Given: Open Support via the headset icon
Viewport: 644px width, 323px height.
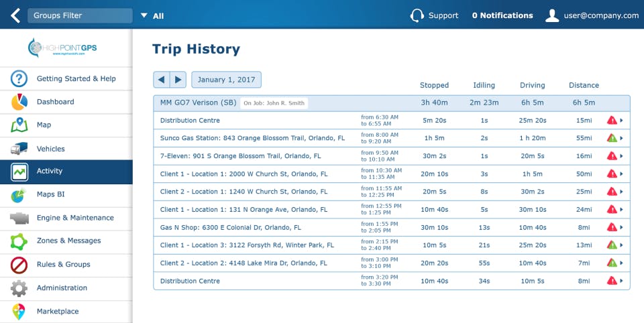Looking at the screenshot, I should (417, 15).
